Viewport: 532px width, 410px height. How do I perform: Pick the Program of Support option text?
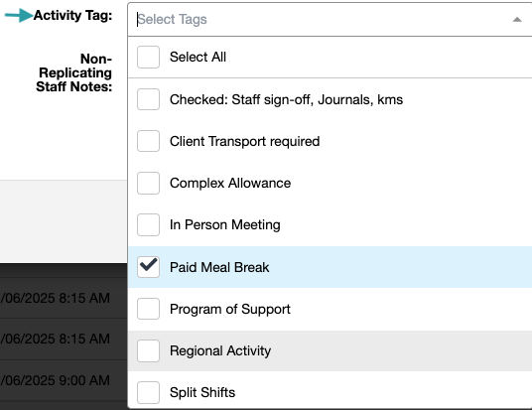tap(230, 309)
